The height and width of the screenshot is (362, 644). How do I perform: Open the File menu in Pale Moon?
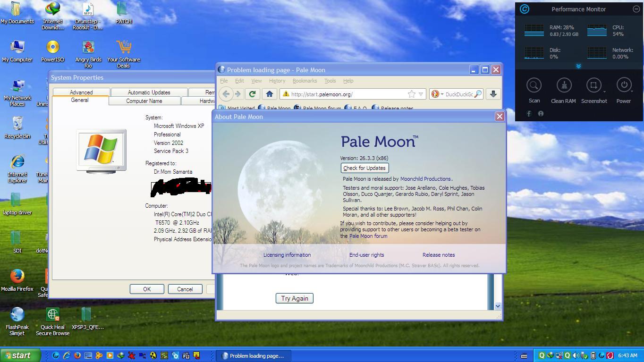224,81
